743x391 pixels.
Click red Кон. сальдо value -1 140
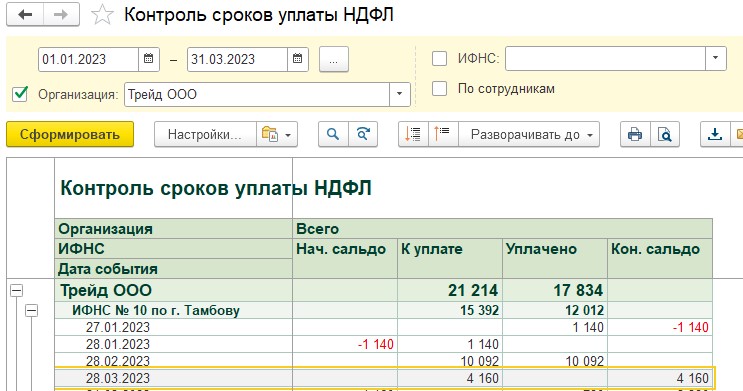(x=691, y=327)
